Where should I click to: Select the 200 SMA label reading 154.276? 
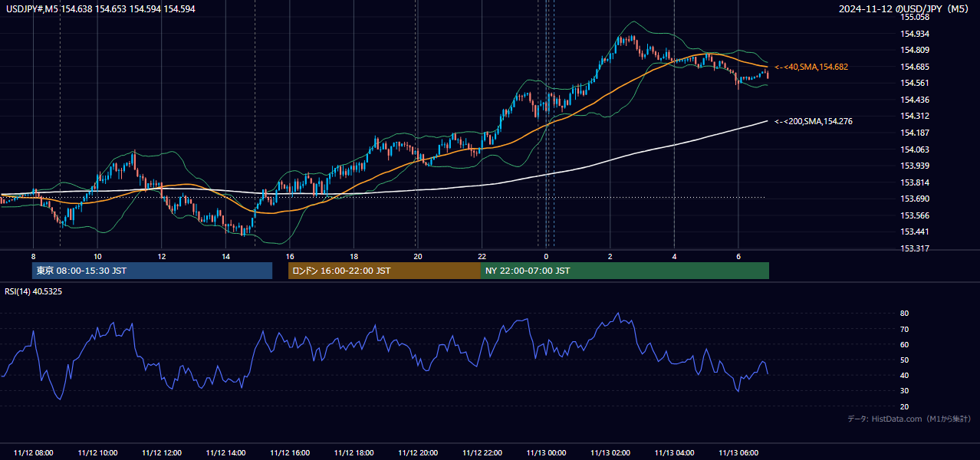[x=814, y=121]
